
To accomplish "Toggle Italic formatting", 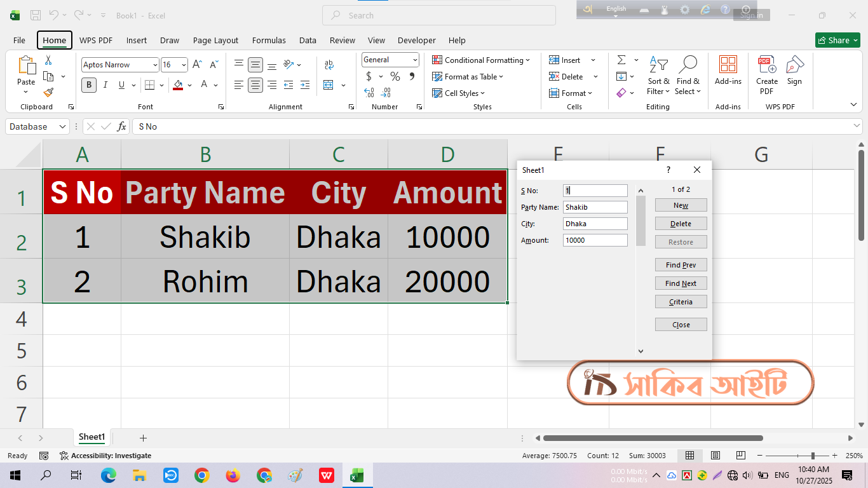I will coord(105,85).
